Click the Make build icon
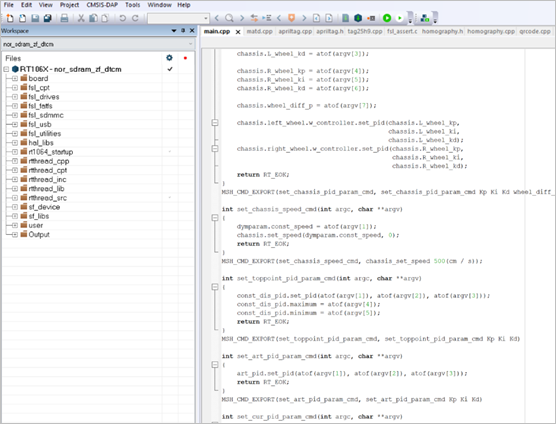Viewport: 556px width, 424px height. coord(358,18)
